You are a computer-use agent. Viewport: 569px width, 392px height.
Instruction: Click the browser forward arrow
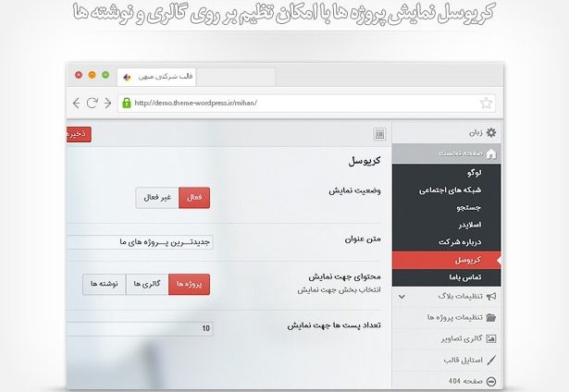pyautogui.click(x=93, y=103)
